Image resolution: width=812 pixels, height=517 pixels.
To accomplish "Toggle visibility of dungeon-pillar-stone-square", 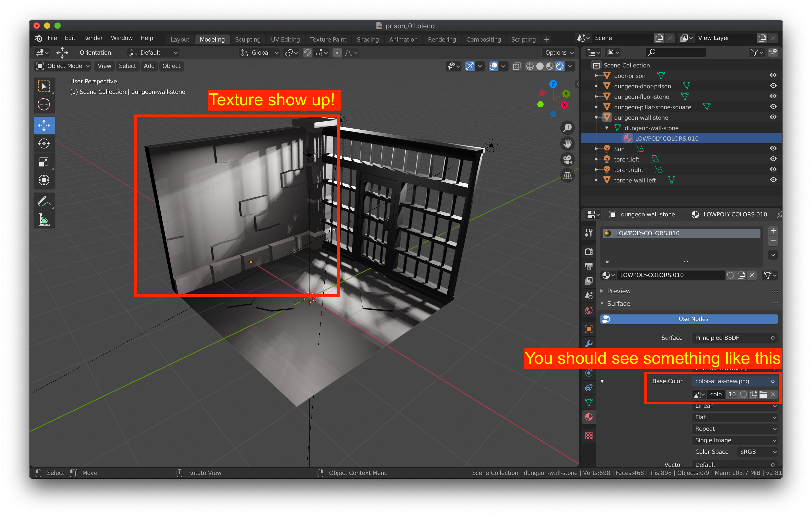I will click(773, 106).
